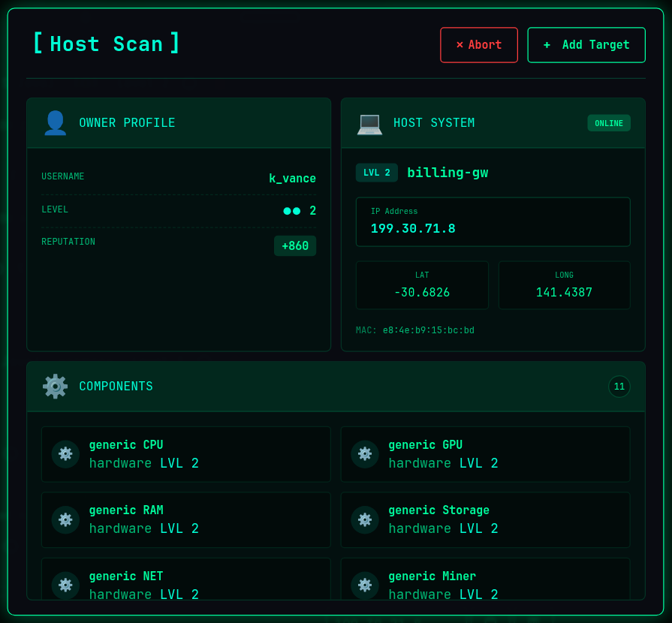Click the owner profile person icon
The width and height of the screenshot is (672, 623).
coord(56,123)
